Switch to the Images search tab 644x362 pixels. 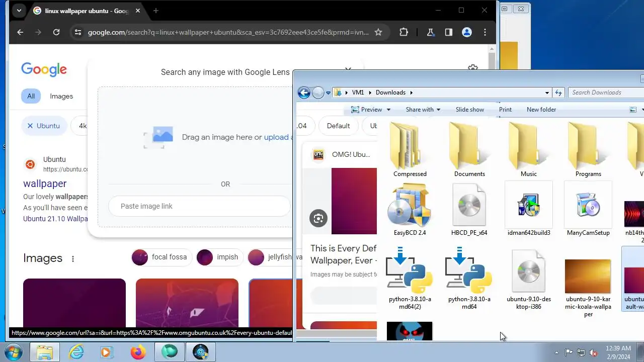[61, 96]
